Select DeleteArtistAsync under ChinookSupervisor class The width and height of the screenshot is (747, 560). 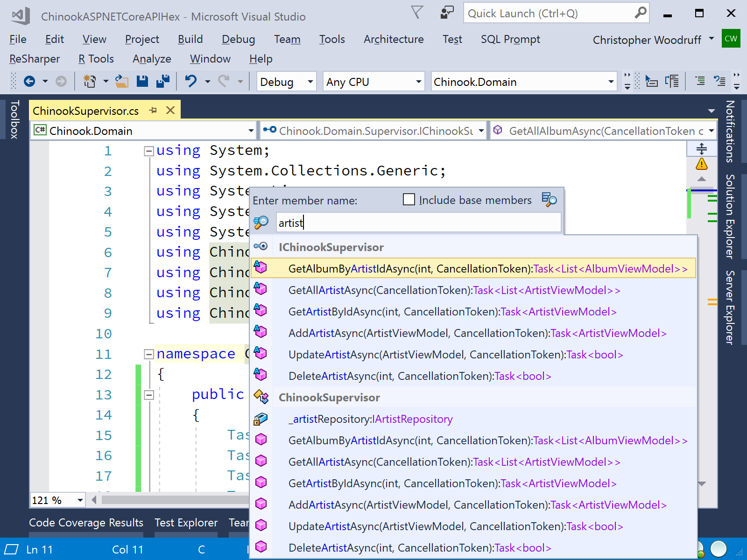coord(473,547)
